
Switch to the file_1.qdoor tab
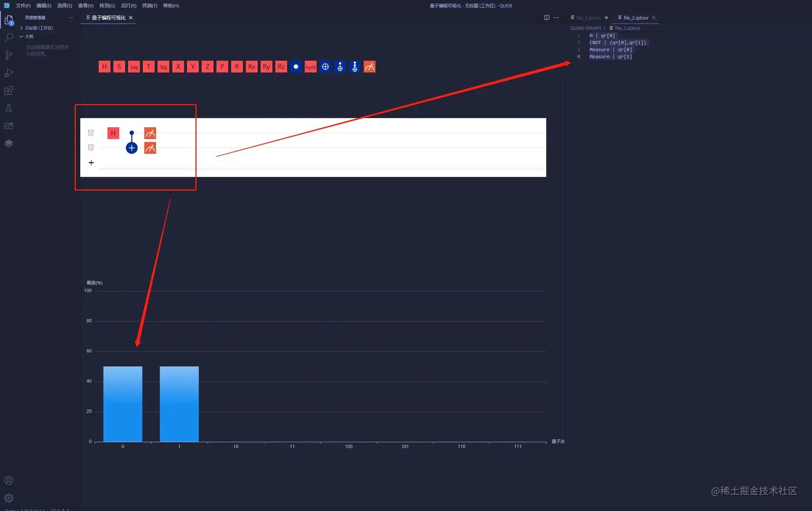pyautogui.click(x=589, y=18)
